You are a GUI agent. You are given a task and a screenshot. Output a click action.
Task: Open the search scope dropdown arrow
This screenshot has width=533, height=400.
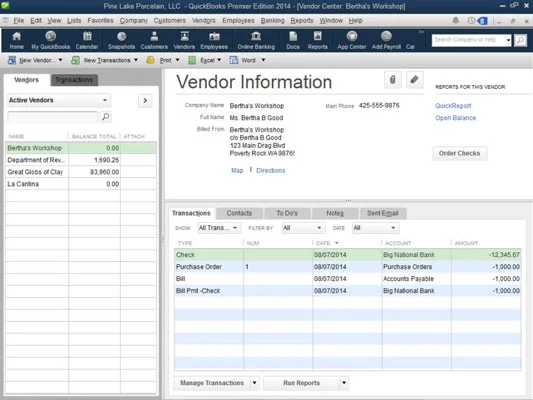pyautogui.click(x=508, y=40)
